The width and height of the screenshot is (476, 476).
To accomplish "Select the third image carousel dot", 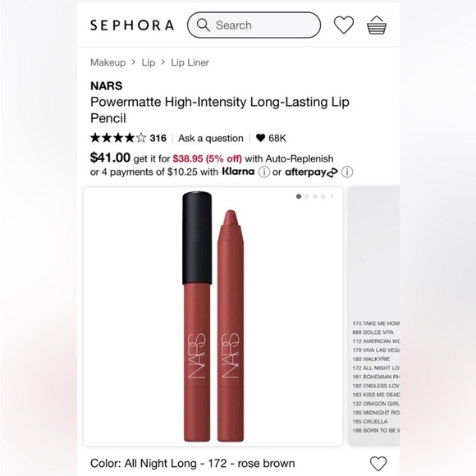I will tap(315, 197).
